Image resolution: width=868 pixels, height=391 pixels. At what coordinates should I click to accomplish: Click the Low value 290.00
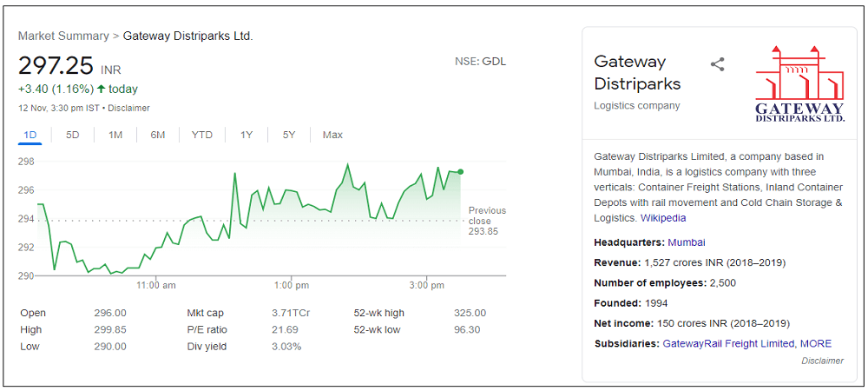110,347
